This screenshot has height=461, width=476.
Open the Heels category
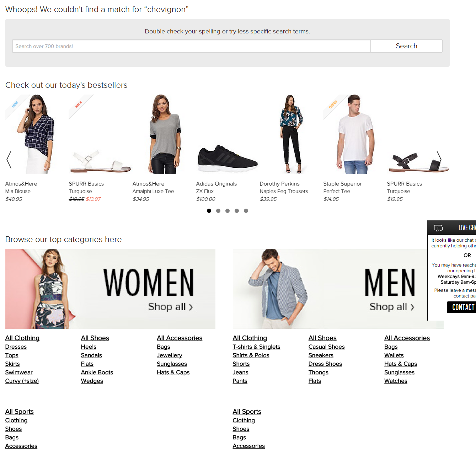(89, 347)
